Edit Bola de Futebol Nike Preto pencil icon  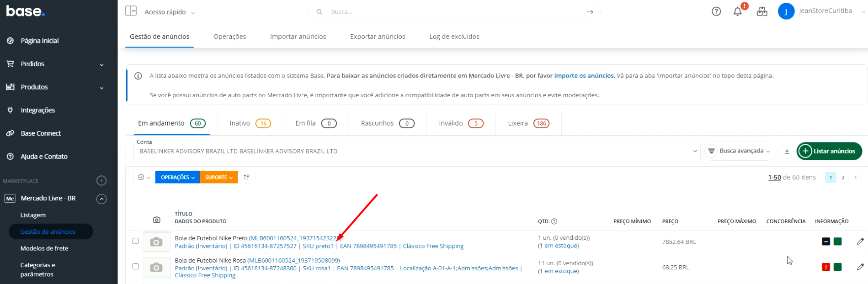pos(860,242)
